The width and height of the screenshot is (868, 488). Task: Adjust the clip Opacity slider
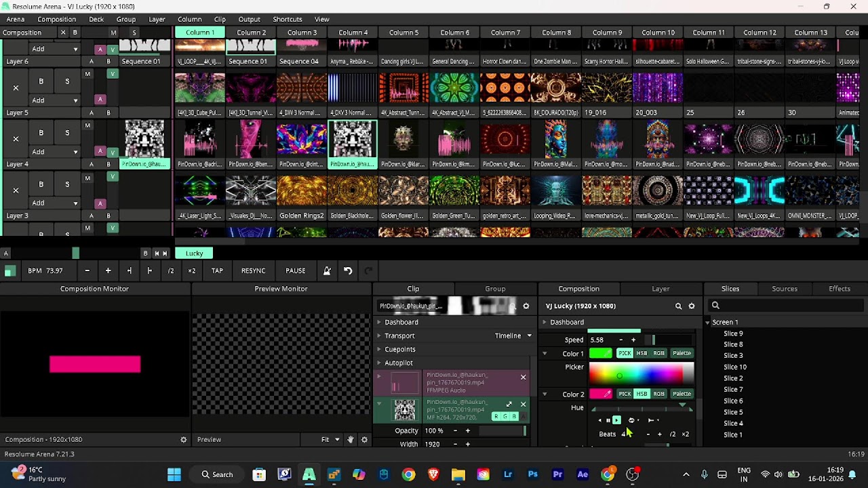point(502,430)
